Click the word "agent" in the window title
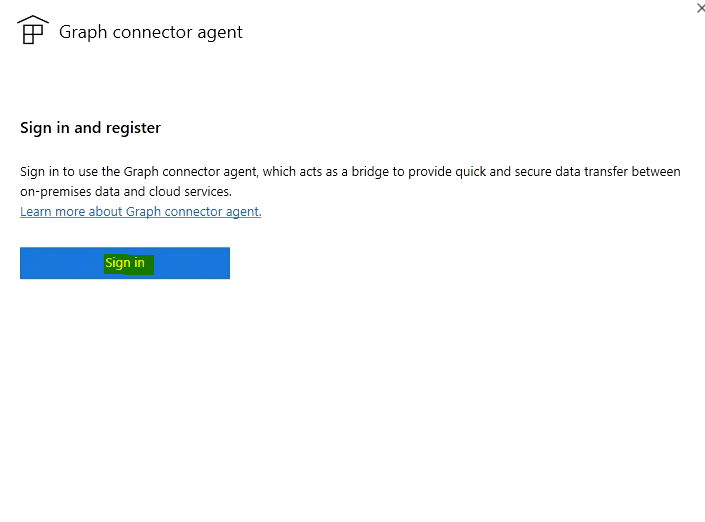The height and width of the screenshot is (522, 705). [220, 33]
